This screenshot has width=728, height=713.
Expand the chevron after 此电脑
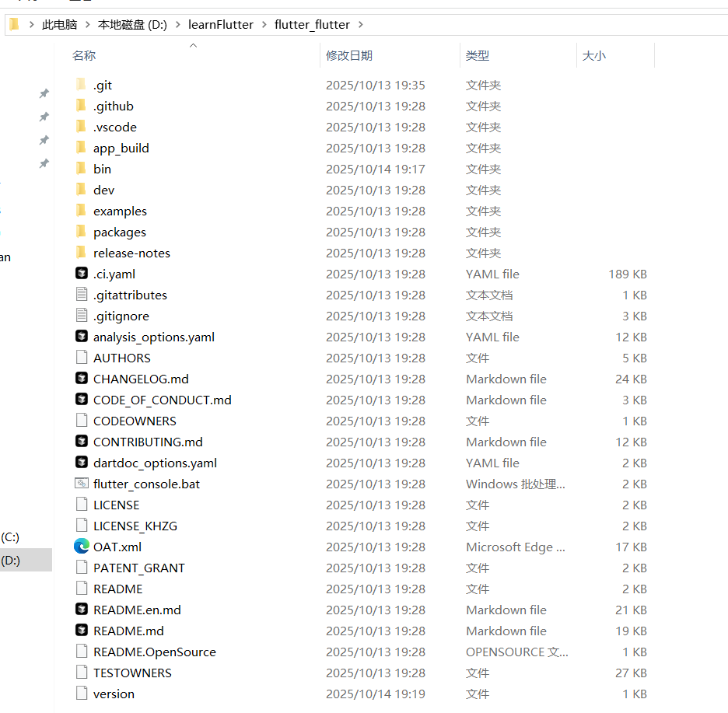click(x=87, y=25)
